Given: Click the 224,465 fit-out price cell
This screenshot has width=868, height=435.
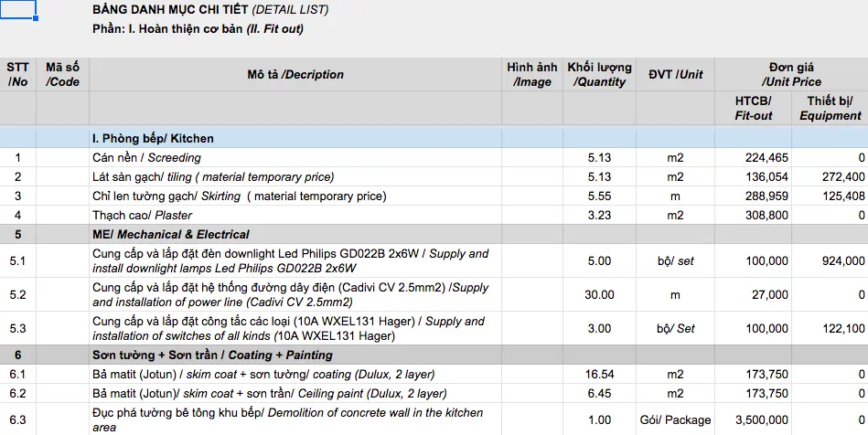Looking at the screenshot, I should [754, 158].
